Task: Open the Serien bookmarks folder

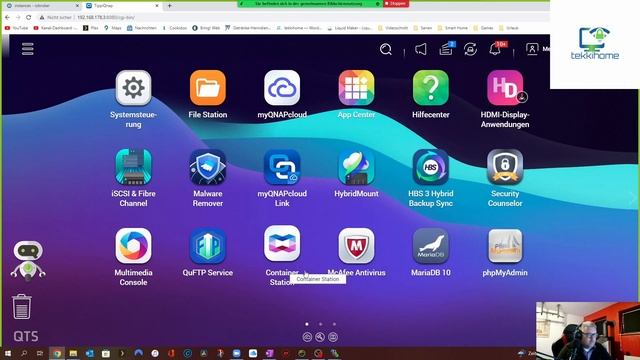Action: (x=423, y=28)
